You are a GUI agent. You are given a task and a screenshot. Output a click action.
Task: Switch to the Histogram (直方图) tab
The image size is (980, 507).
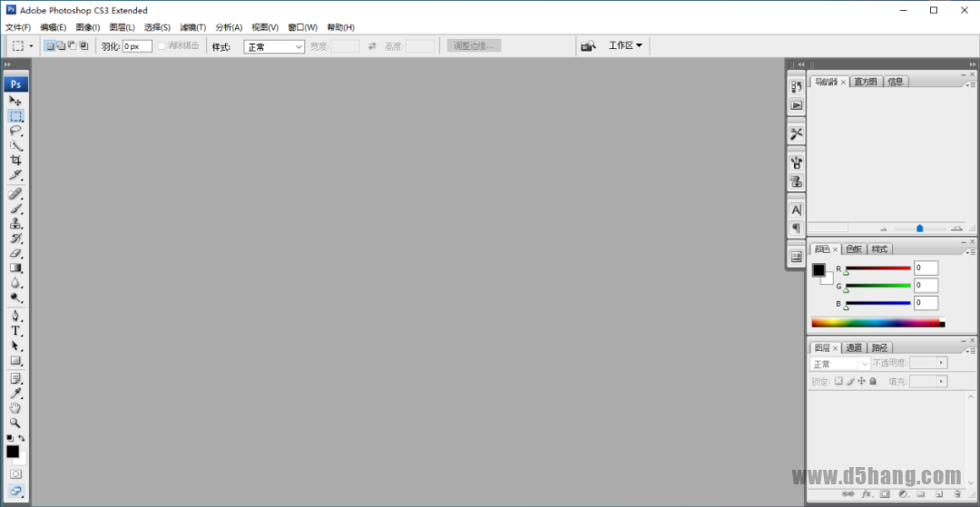click(866, 81)
